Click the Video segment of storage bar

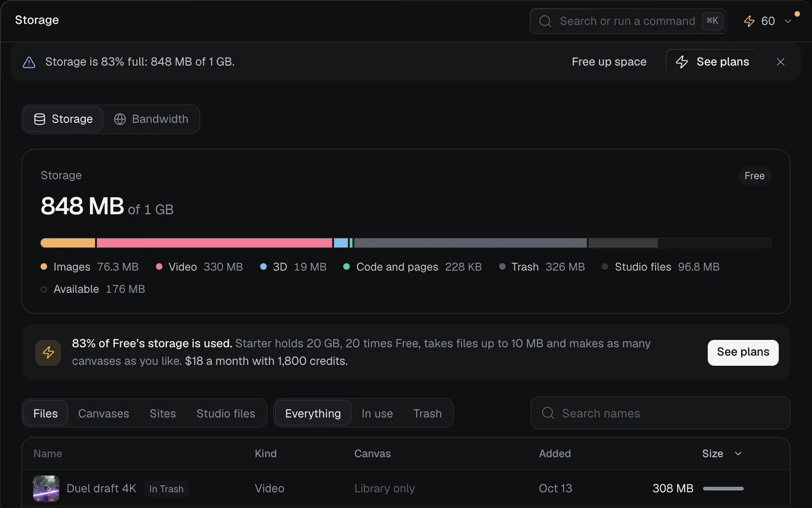[214, 243]
